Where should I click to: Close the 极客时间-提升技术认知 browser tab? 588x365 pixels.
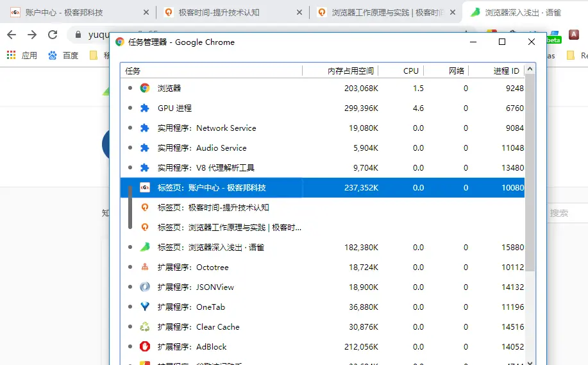(299, 12)
